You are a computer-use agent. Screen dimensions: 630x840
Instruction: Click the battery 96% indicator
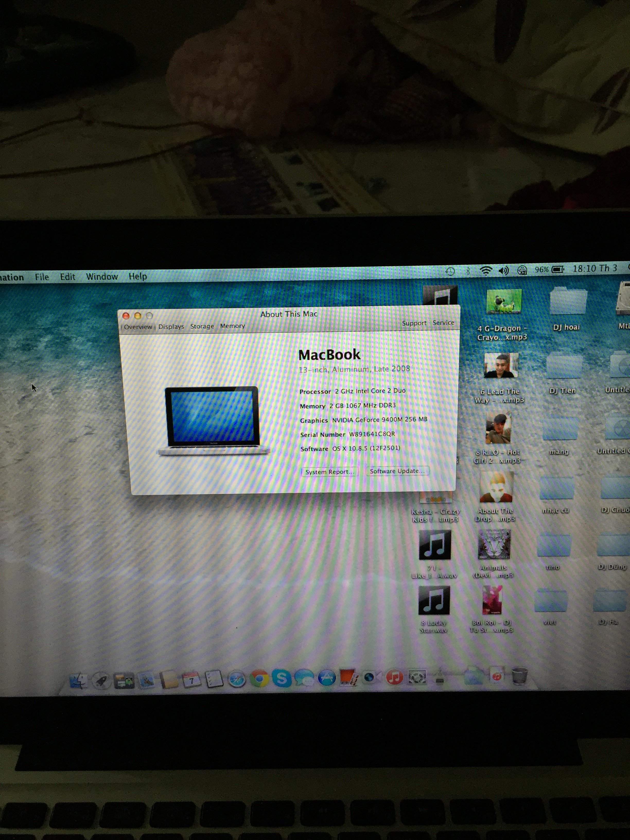pyautogui.click(x=549, y=269)
